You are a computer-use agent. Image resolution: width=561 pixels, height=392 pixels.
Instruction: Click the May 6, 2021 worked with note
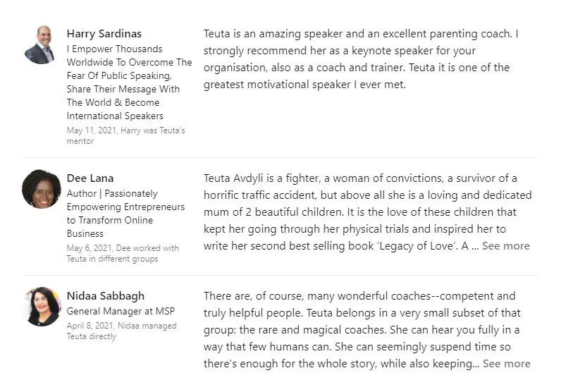[123, 253]
